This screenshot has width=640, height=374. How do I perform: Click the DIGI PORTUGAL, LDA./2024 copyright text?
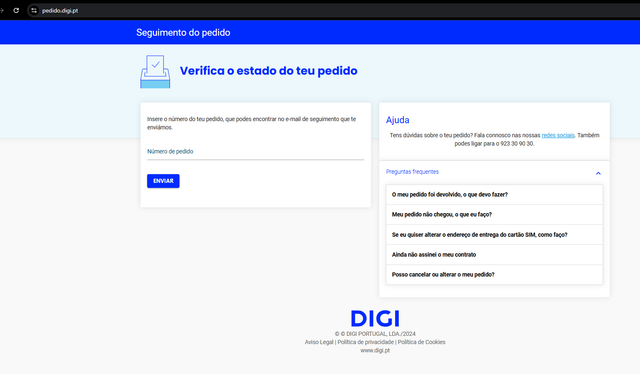pyautogui.click(x=375, y=334)
